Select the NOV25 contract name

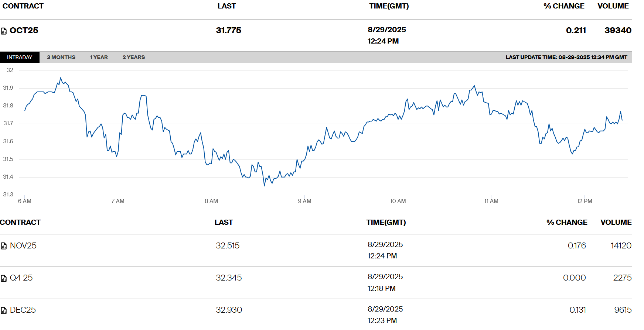click(23, 245)
